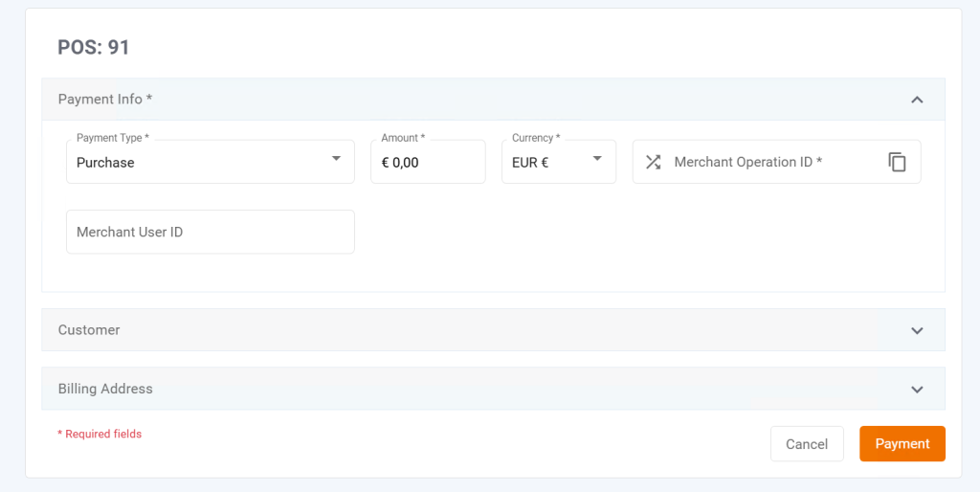Generate a random Merchant Operation ID
This screenshot has height=492, width=980.
(653, 162)
